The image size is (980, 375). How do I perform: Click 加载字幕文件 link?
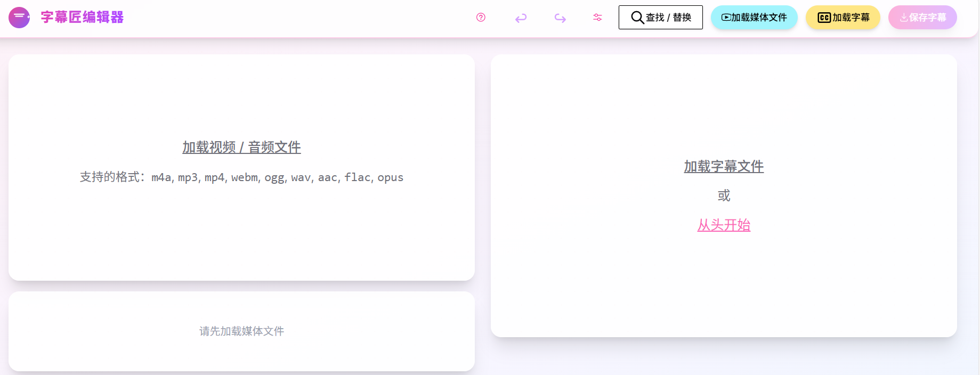(724, 167)
